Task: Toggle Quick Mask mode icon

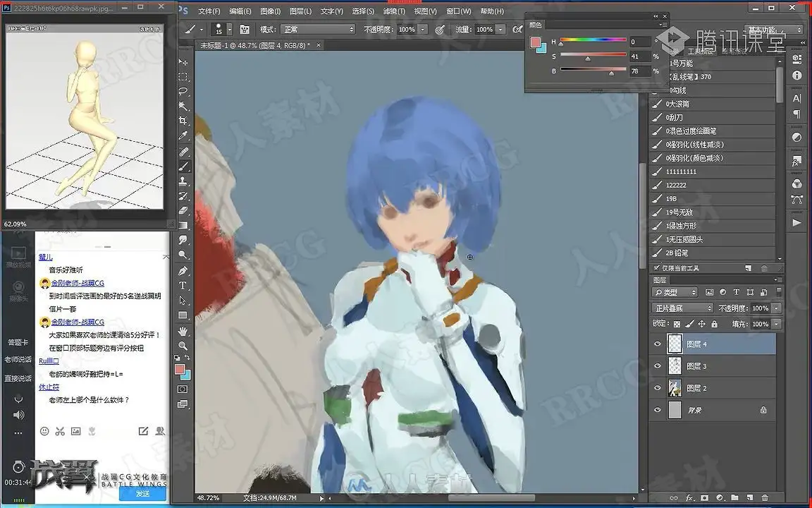Action: pos(183,389)
